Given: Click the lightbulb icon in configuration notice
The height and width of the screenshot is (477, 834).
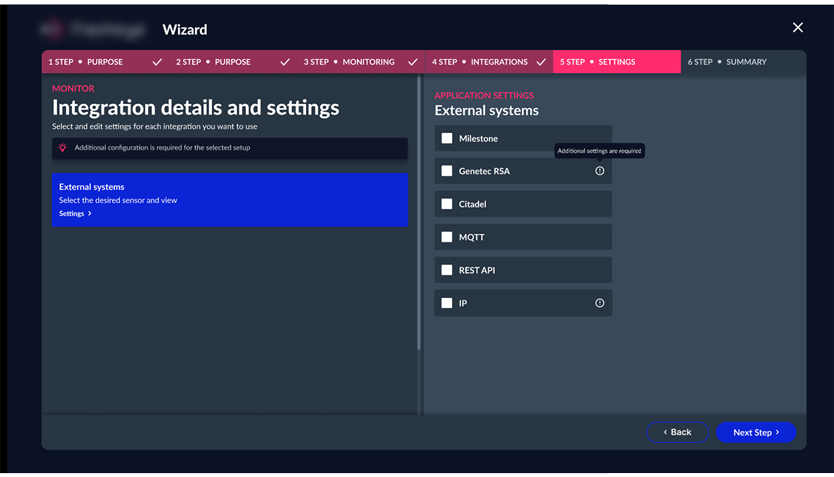Looking at the screenshot, I should click(62, 148).
